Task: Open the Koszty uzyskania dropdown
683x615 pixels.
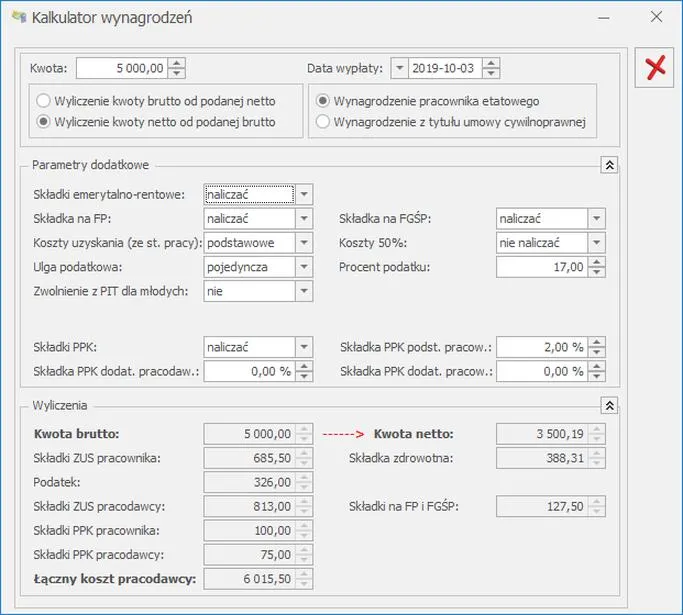Action: click(x=304, y=242)
